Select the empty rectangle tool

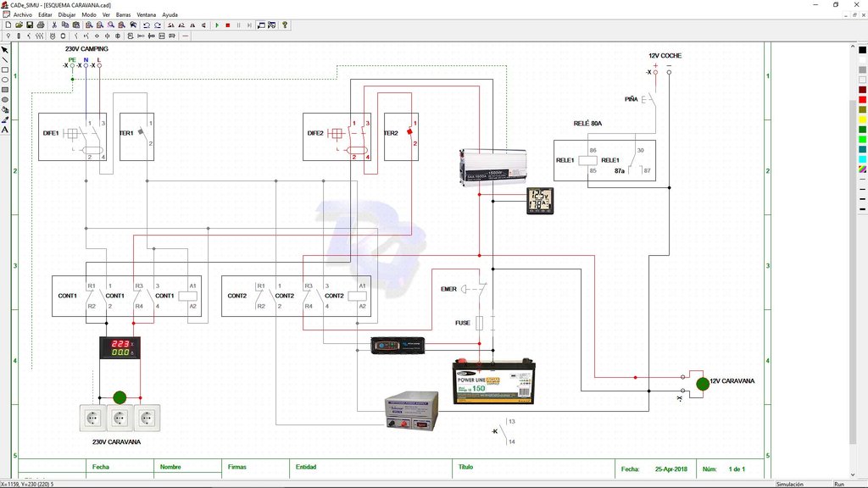point(5,69)
